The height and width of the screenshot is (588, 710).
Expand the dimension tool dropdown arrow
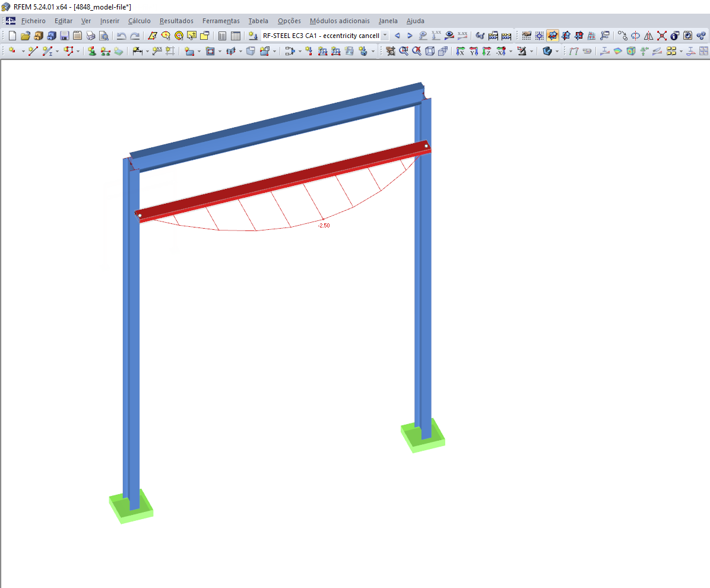click(147, 51)
